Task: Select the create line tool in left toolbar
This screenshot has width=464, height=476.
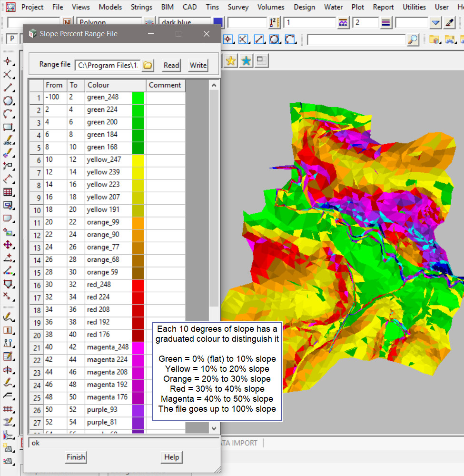Action: [x=8, y=88]
